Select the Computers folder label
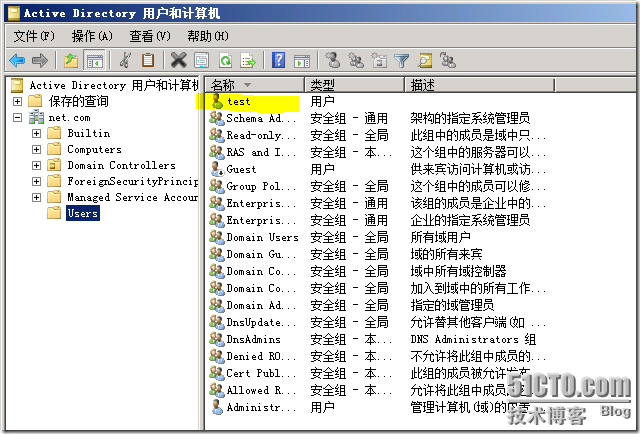The width and height of the screenshot is (640, 434). pyautogui.click(x=94, y=149)
